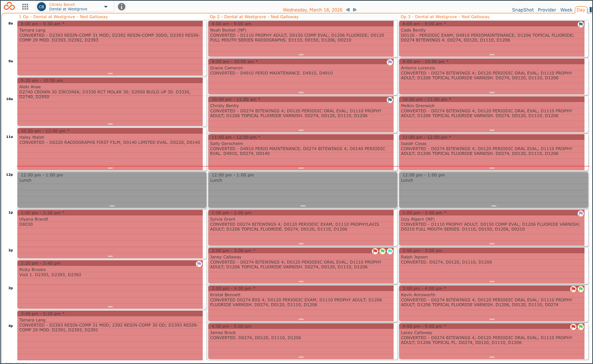The height and width of the screenshot is (364, 593).
Task: Click blue flag on Cade Bently appointment
Action: 581,24
